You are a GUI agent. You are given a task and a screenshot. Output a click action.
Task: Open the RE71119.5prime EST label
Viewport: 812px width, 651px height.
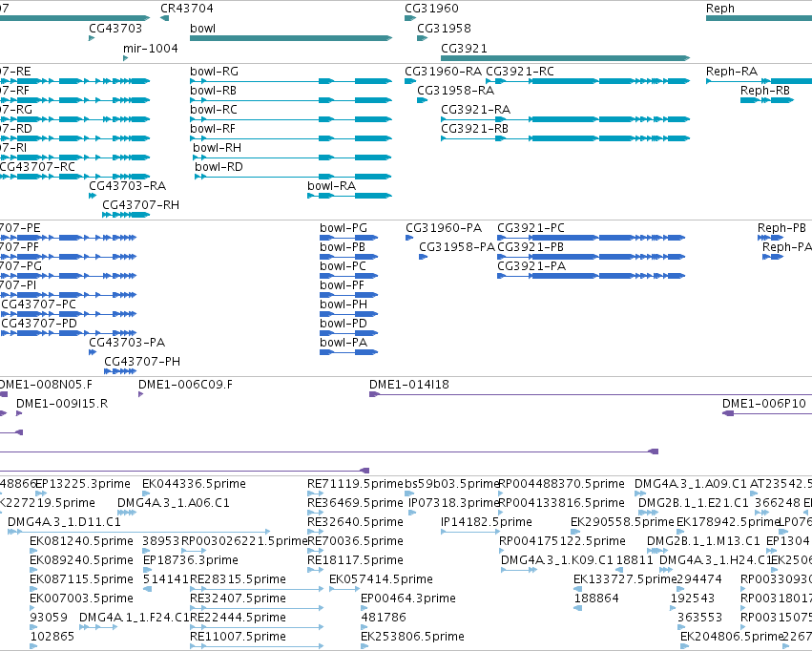[x=355, y=484]
